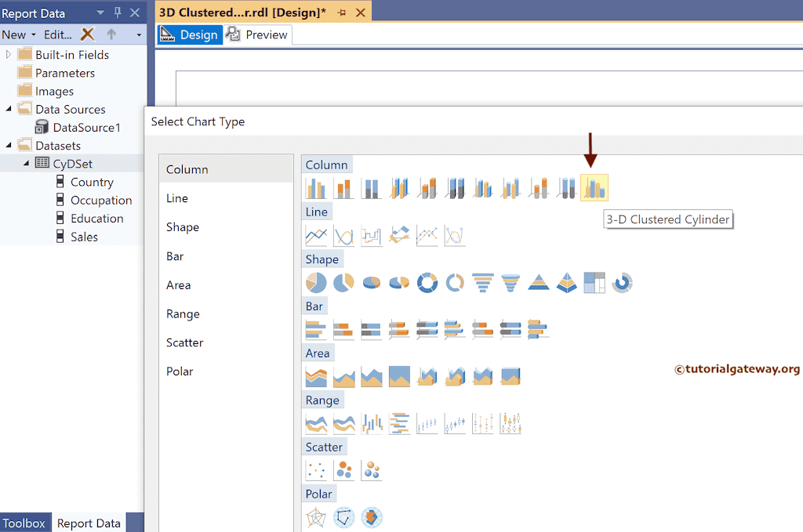Pick the Stepped Line chart icon
Image resolution: width=803 pixels, height=532 pixels.
(371, 236)
